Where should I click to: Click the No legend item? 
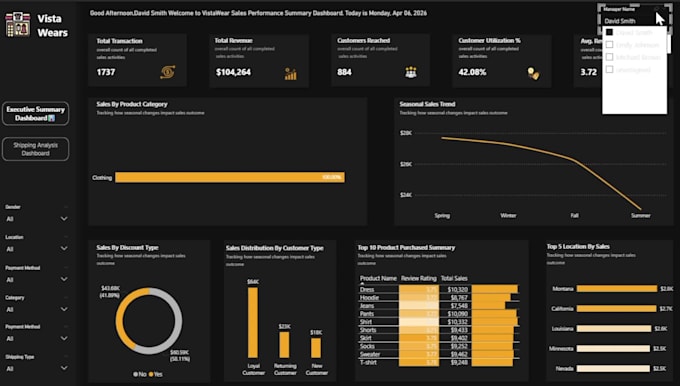(x=139, y=374)
